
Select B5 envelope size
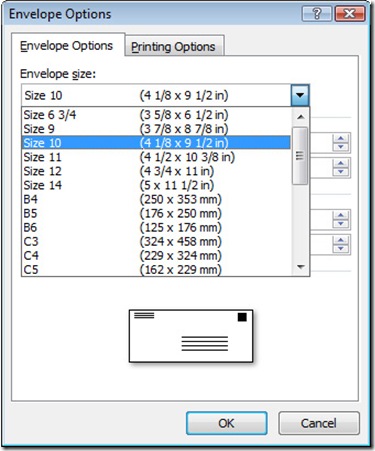coord(156,213)
